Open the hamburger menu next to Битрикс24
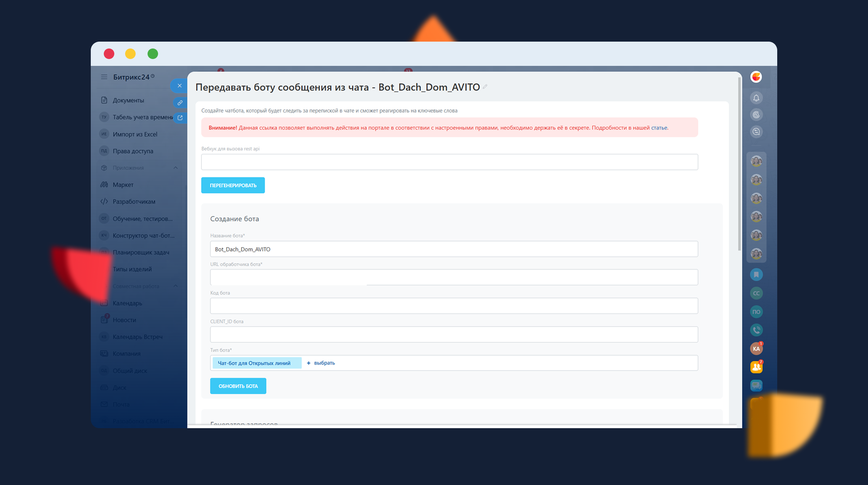This screenshot has height=485, width=868. coord(104,77)
